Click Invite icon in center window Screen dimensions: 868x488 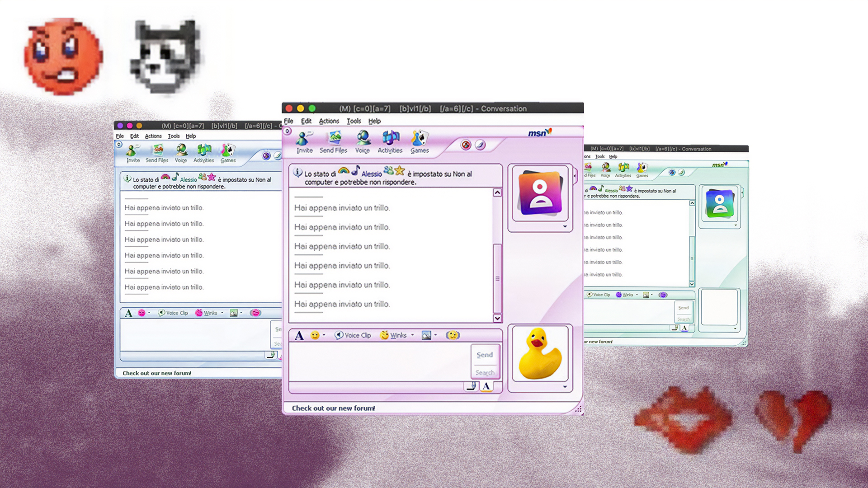tap(304, 141)
